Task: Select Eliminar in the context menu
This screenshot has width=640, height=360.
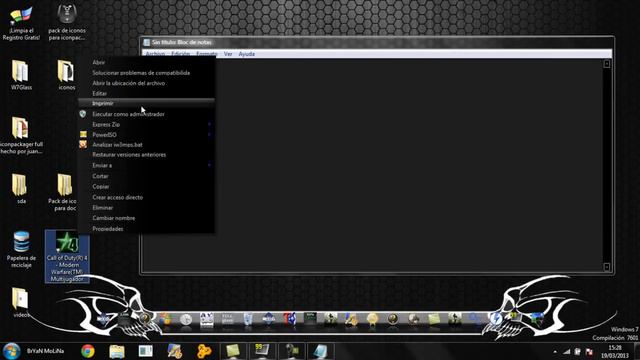Action: click(146, 208)
